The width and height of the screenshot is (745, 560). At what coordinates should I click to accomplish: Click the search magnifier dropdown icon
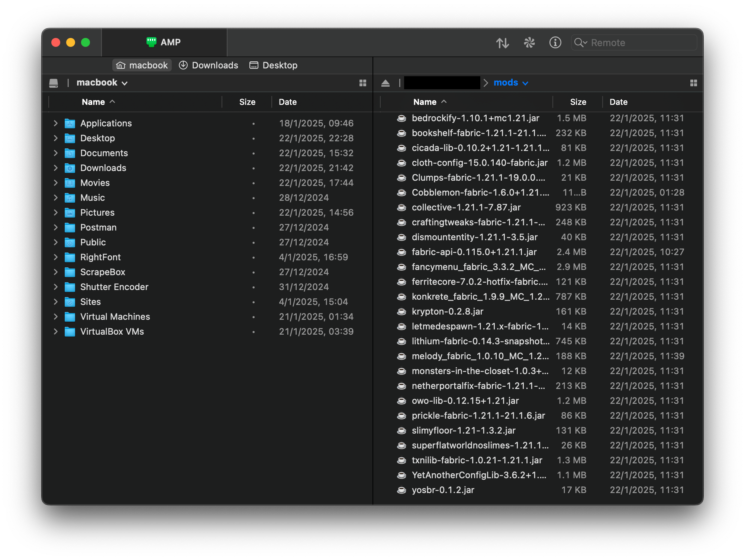[581, 43]
